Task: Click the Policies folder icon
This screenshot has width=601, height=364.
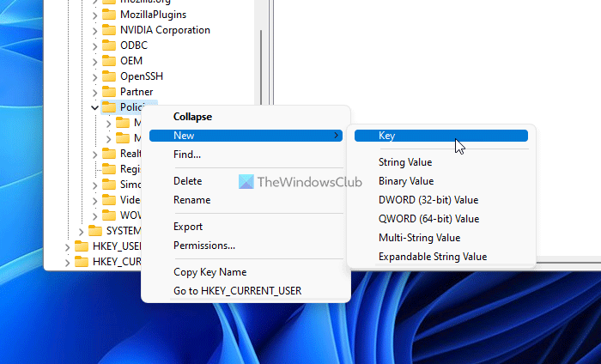Action: pyautogui.click(x=109, y=107)
